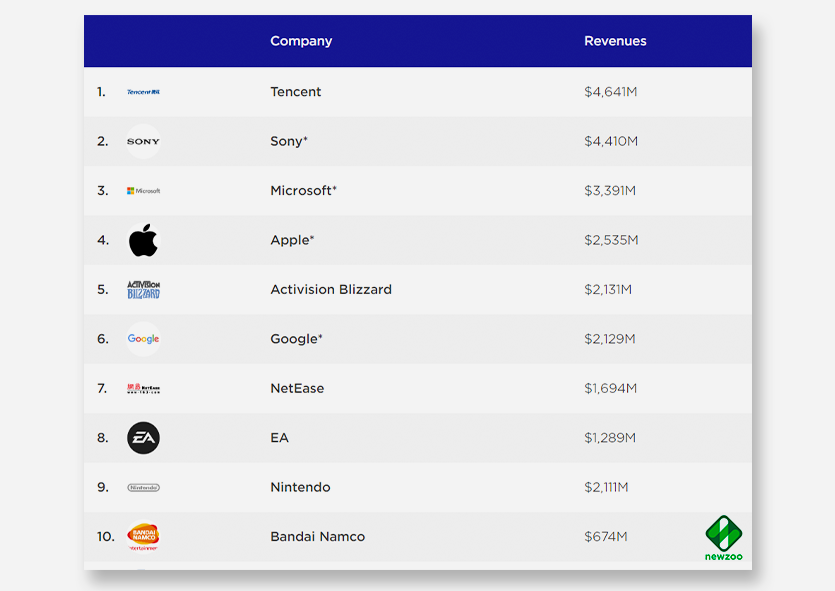835x591 pixels.
Task: Click the Google logo icon
Action: pyautogui.click(x=143, y=339)
